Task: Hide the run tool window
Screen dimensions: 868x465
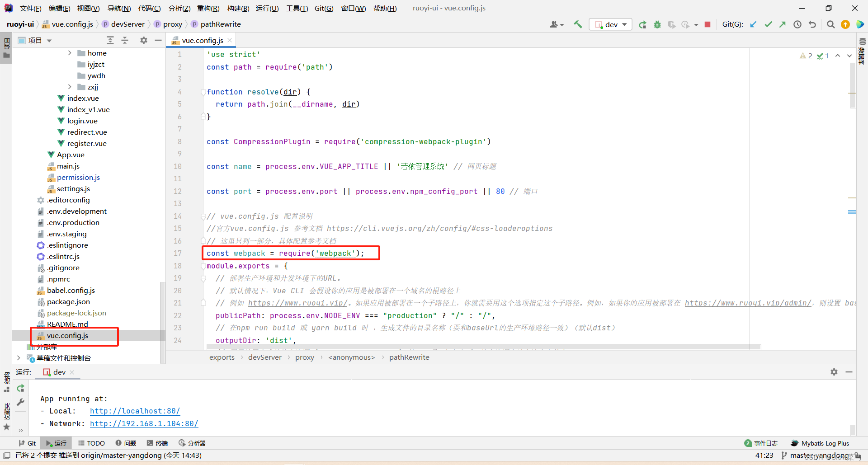Action: pos(849,372)
